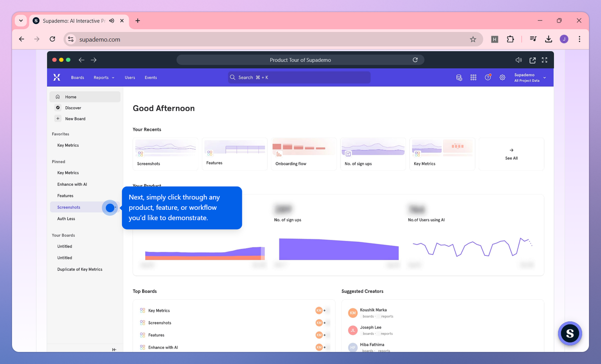601x364 pixels.
Task: Click the Features row in Top Boards
Action: pos(233,335)
